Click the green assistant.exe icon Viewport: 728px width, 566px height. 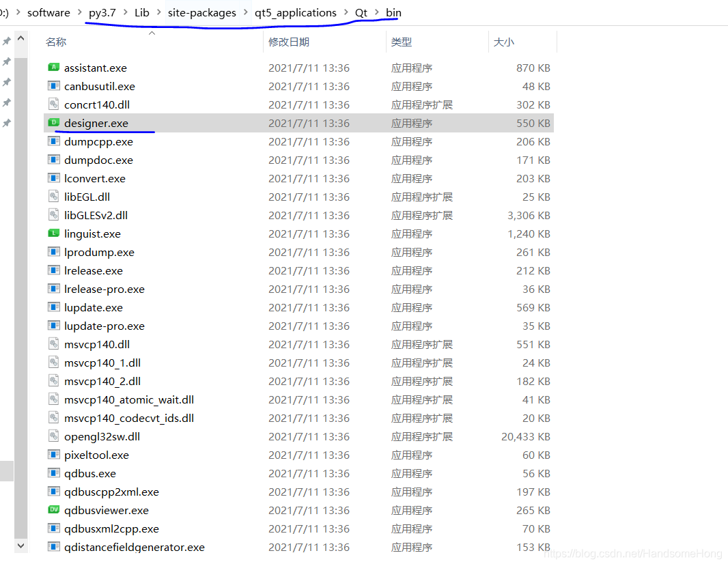point(54,68)
